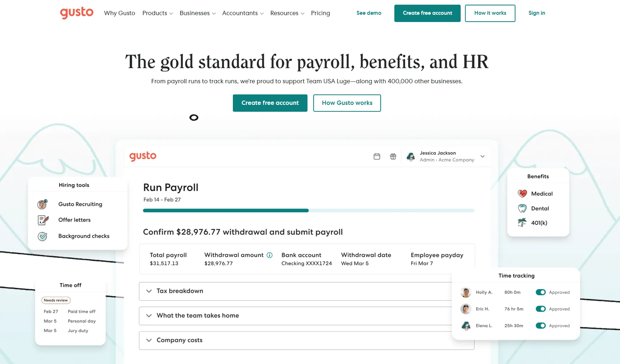Click the How it works button

click(x=490, y=13)
